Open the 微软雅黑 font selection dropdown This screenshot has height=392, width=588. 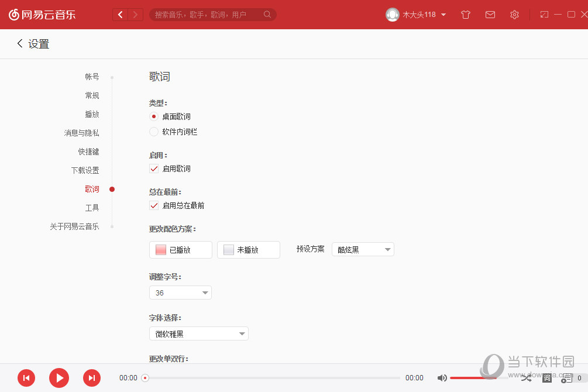coord(198,333)
